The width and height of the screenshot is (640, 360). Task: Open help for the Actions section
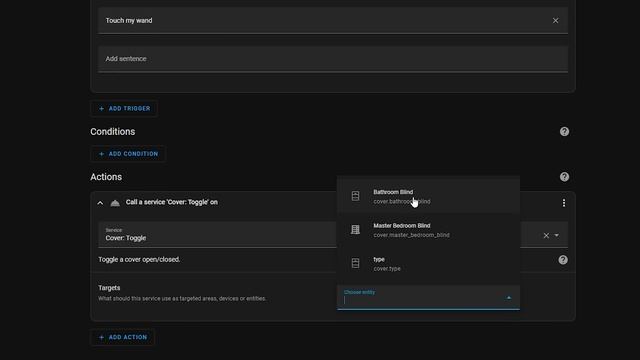pos(564,177)
